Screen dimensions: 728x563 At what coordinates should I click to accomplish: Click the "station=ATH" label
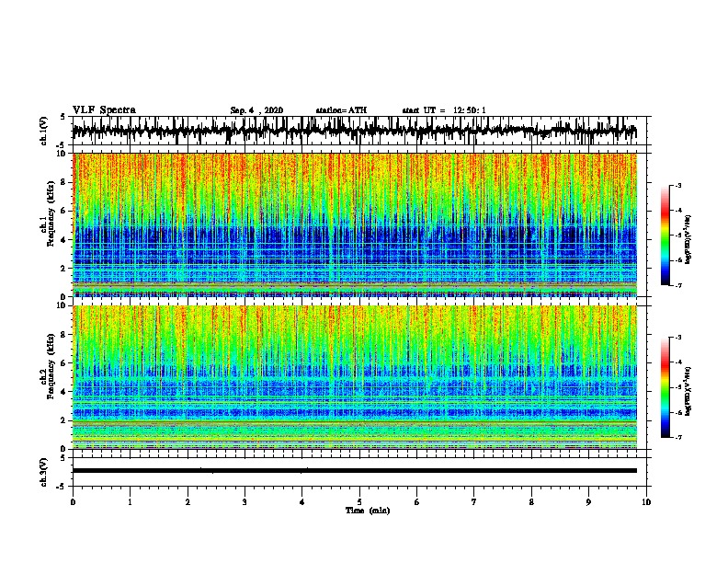(341, 110)
